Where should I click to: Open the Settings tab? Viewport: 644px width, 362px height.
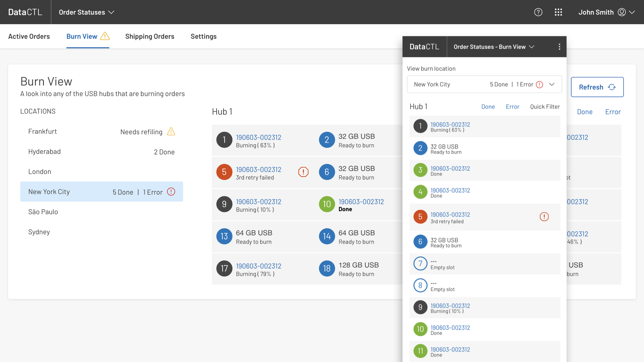(x=203, y=36)
